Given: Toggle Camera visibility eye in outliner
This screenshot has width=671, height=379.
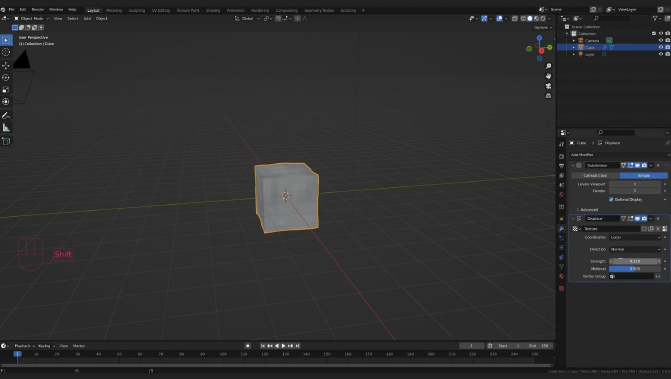Looking at the screenshot, I should point(661,40).
